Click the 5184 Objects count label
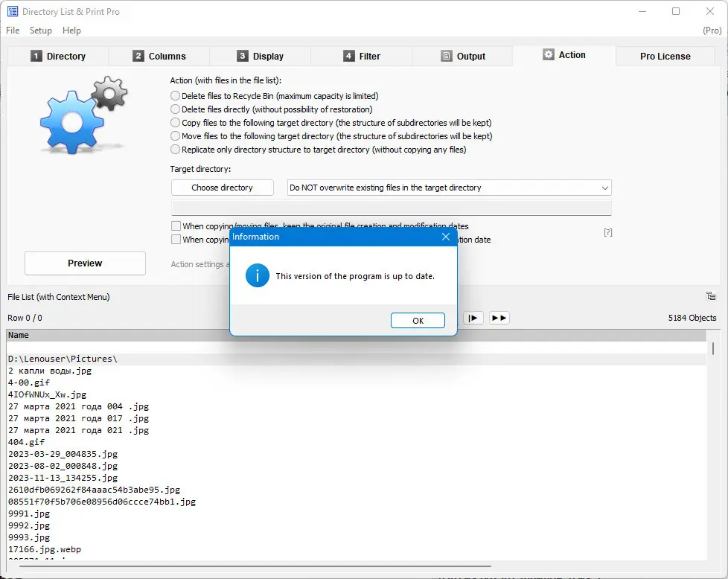 [x=692, y=318]
